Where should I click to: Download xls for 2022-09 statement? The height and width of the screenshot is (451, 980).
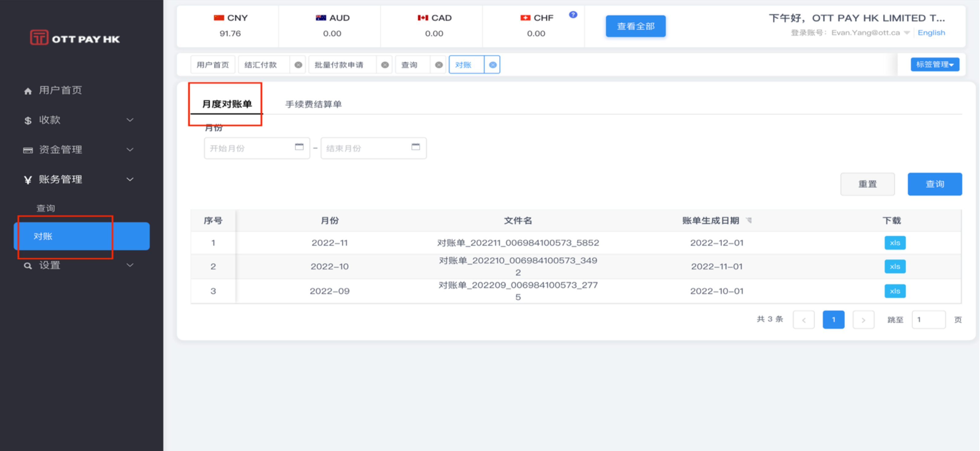(x=895, y=291)
